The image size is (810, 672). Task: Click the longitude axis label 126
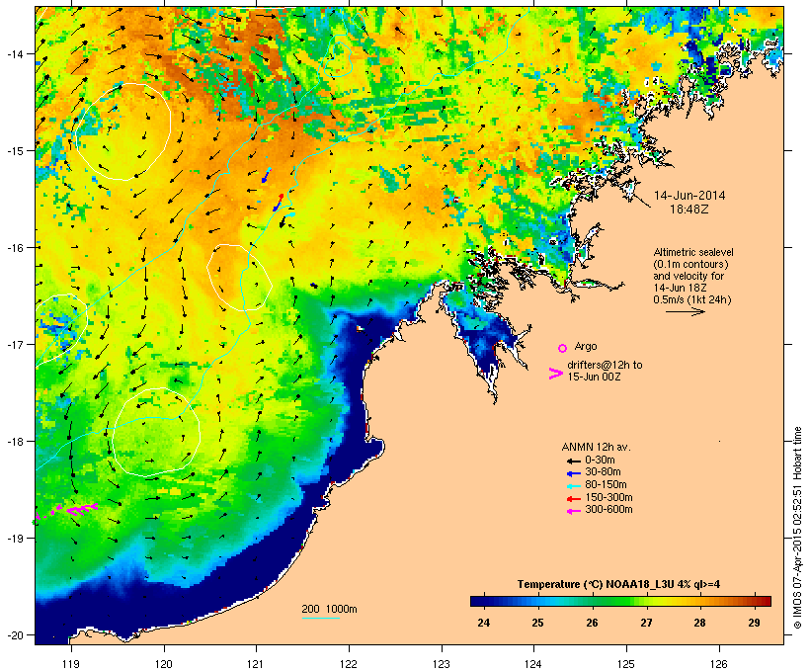coord(719,664)
